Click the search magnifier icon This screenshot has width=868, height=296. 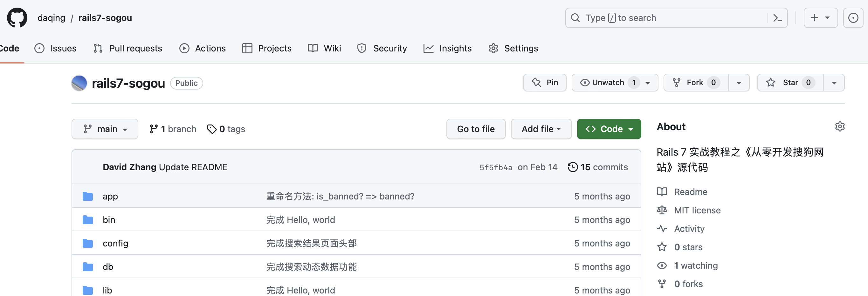[575, 18]
